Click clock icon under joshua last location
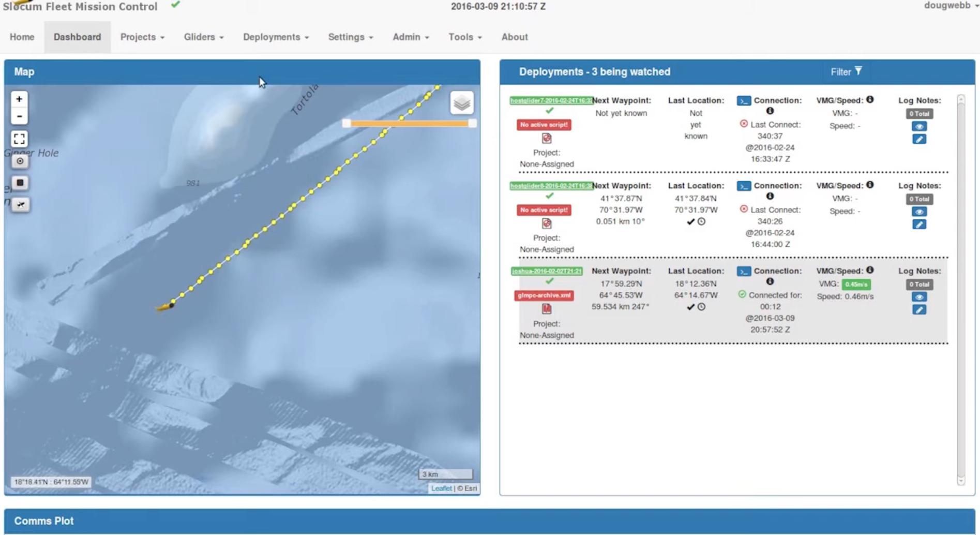 tap(701, 307)
